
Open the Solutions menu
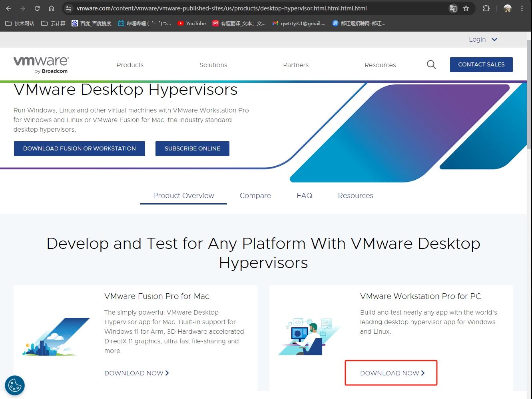[213, 65]
